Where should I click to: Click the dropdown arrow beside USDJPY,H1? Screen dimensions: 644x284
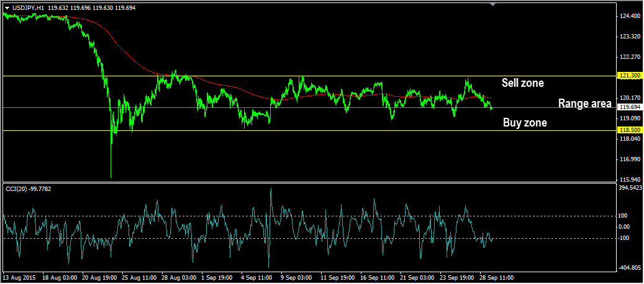(x=7, y=8)
